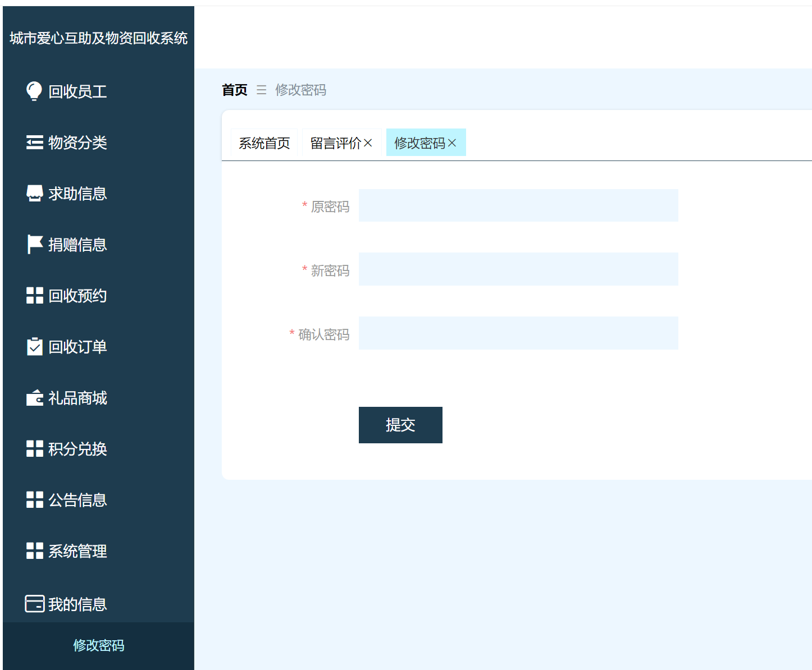812x670 pixels.
Task: Click the clipboard icon for 回收订单
Action: point(34,347)
